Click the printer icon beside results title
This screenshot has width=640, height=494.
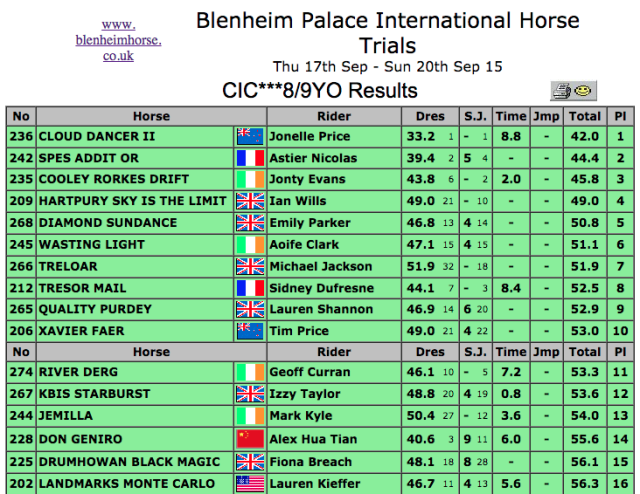pos(562,91)
